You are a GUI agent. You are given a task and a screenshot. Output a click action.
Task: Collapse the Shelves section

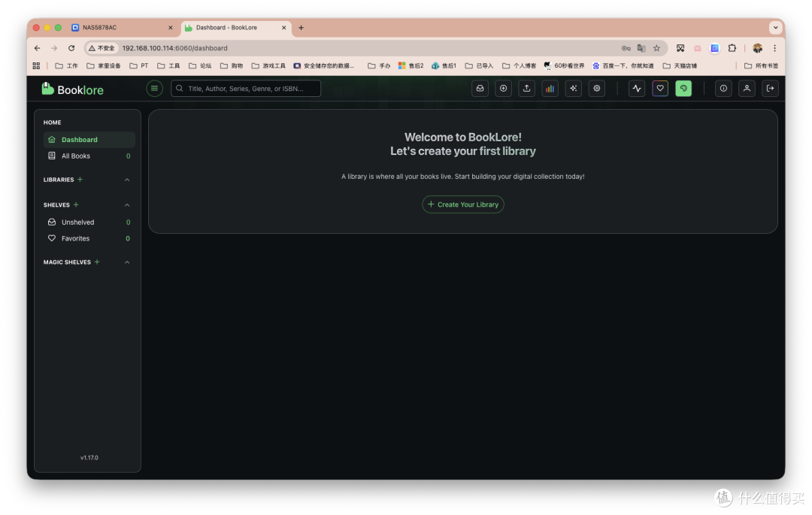(x=127, y=205)
